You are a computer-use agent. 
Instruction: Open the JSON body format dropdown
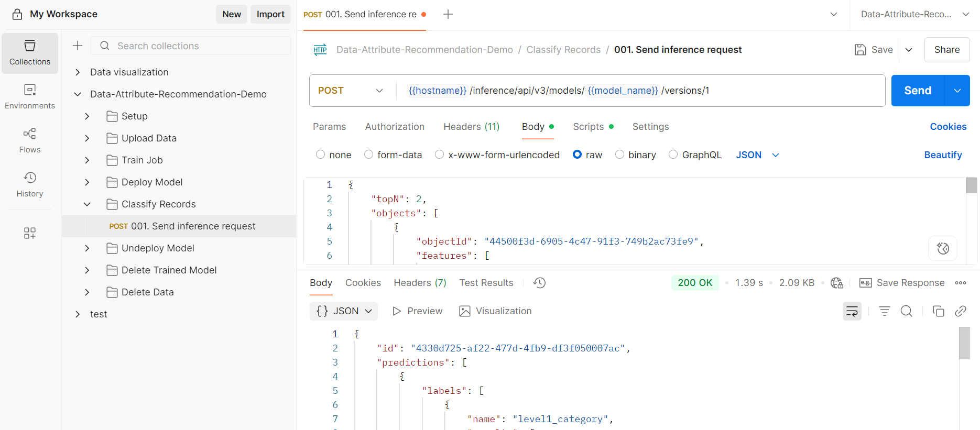pyautogui.click(x=758, y=155)
